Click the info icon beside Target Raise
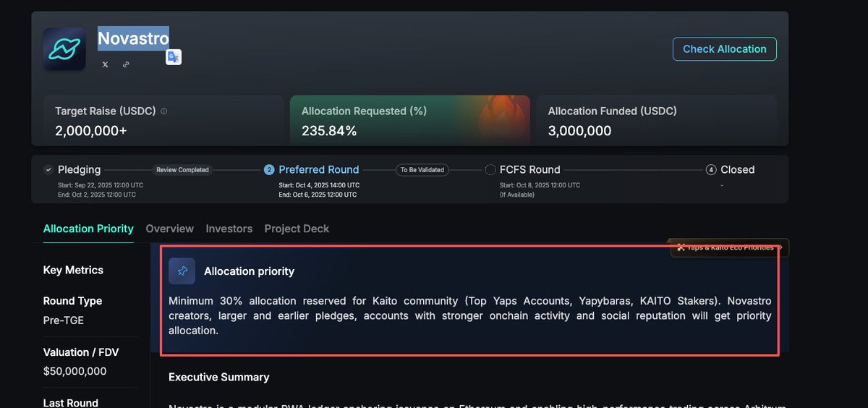The width and height of the screenshot is (868, 408). (163, 111)
